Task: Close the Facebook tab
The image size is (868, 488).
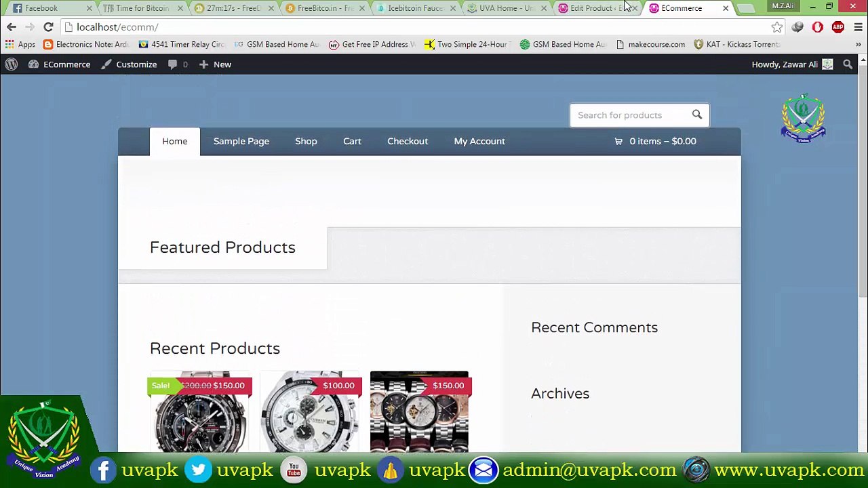Action: 89,8
